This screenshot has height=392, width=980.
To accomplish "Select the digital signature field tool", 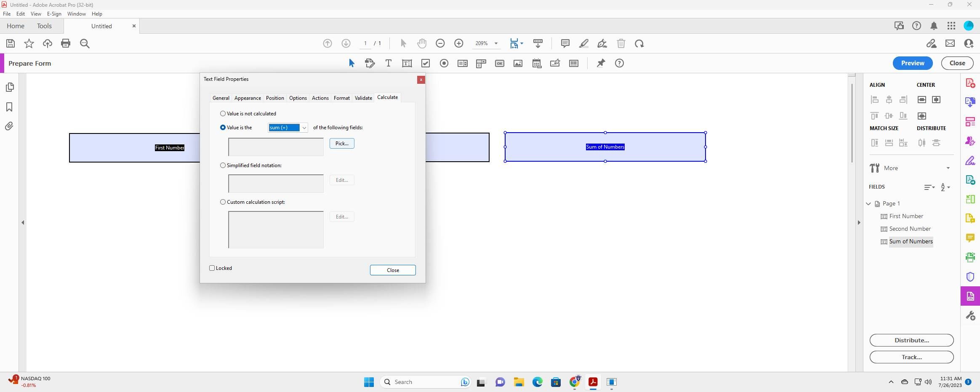I will 555,63.
